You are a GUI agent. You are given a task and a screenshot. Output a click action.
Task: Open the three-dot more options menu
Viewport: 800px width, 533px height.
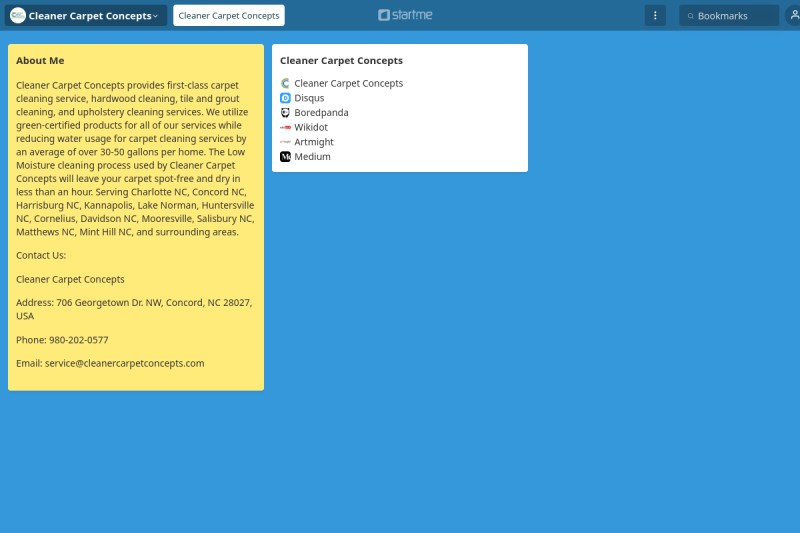pos(655,15)
